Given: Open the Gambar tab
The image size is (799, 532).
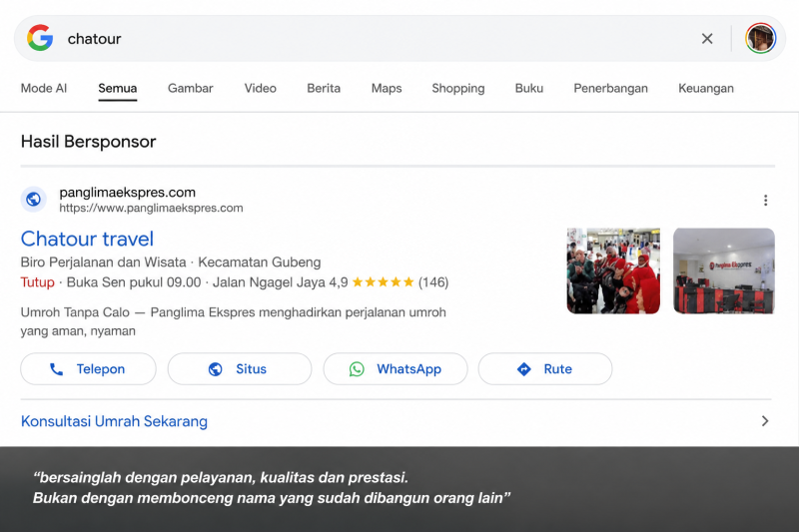Looking at the screenshot, I should pos(191,88).
